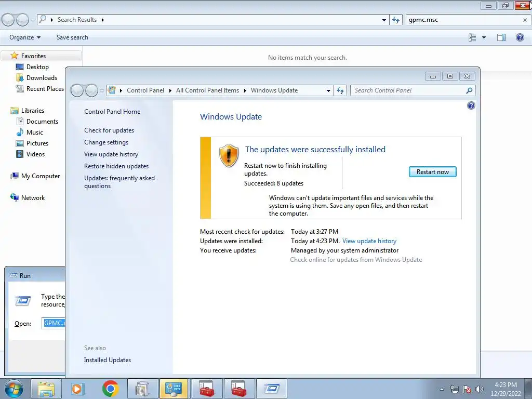Open Windows Media Player taskbar icon

click(78, 389)
